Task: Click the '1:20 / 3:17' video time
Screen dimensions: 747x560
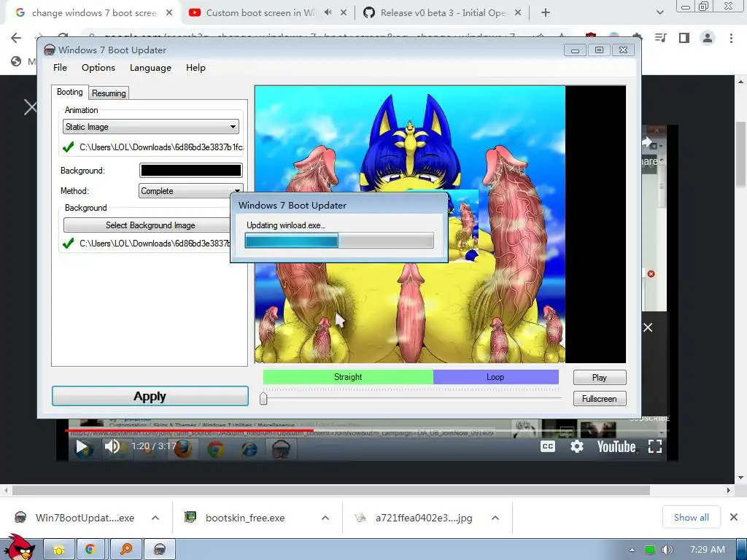Action: (x=154, y=446)
